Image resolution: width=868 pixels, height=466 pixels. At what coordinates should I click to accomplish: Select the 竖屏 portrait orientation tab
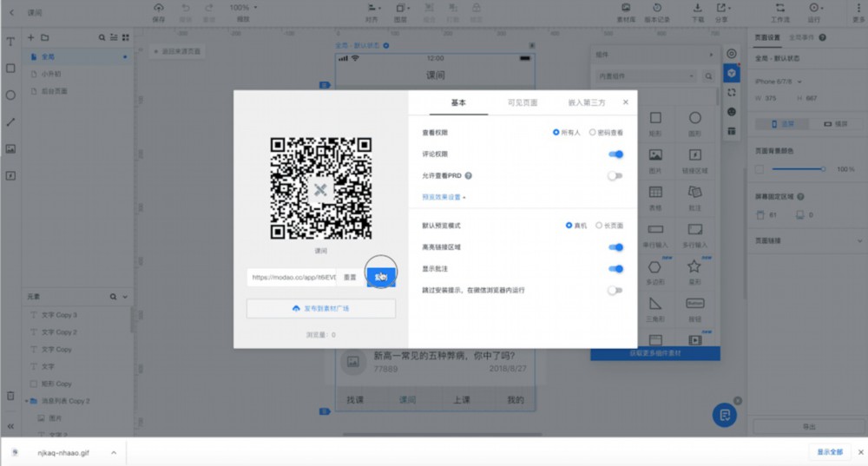[x=783, y=124]
